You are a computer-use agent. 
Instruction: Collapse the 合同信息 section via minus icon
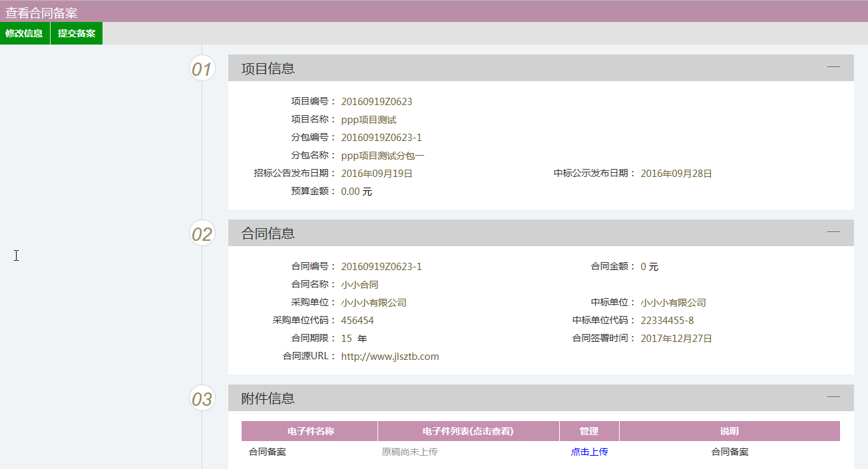pyautogui.click(x=833, y=232)
